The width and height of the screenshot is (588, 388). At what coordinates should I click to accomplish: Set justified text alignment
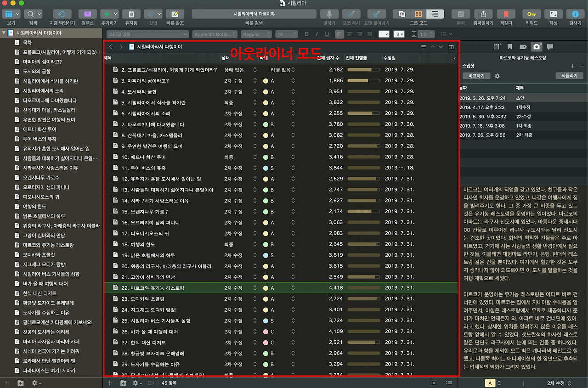coord(370,34)
